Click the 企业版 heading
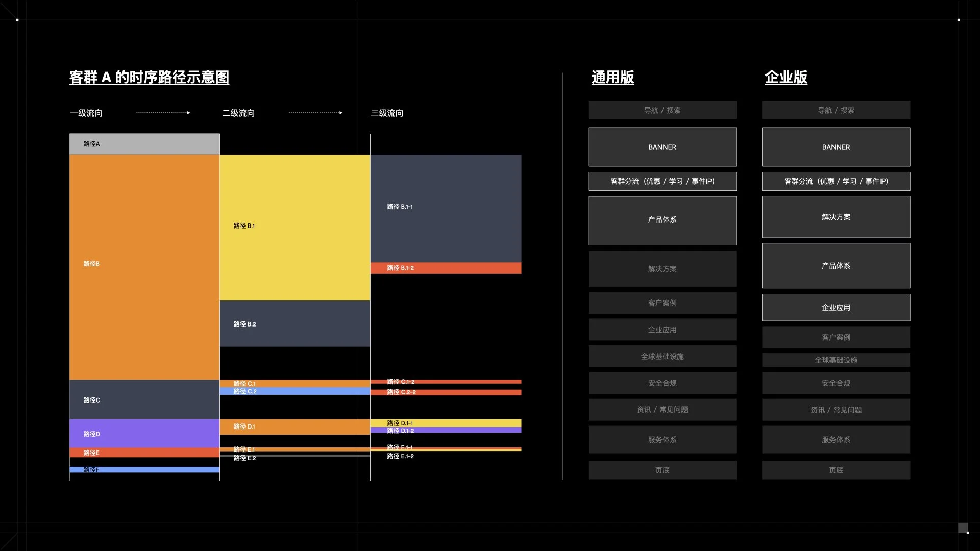The image size is (980, 551). point(786,78)
